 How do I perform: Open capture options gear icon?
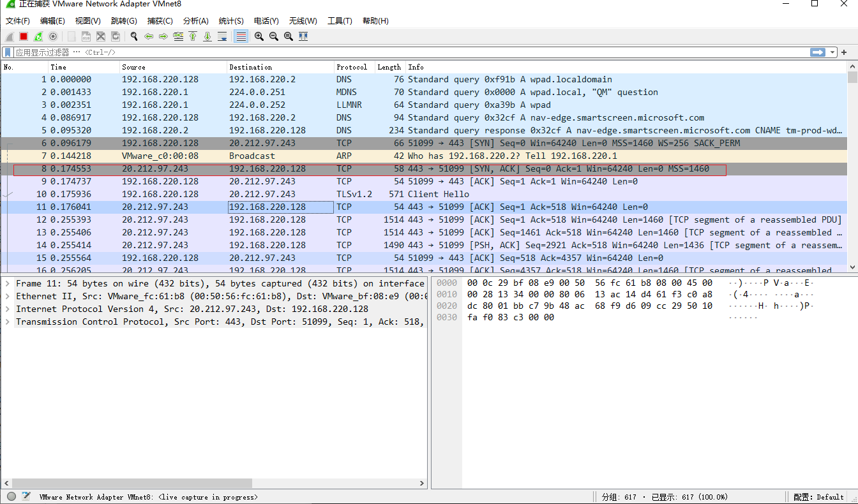pos(53,36)
